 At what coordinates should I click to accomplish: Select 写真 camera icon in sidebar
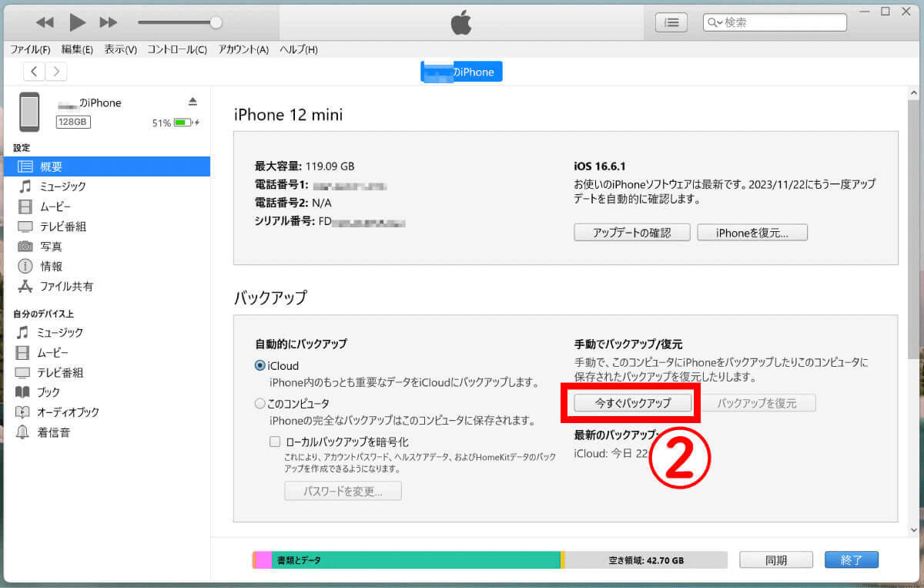(25, 247)
